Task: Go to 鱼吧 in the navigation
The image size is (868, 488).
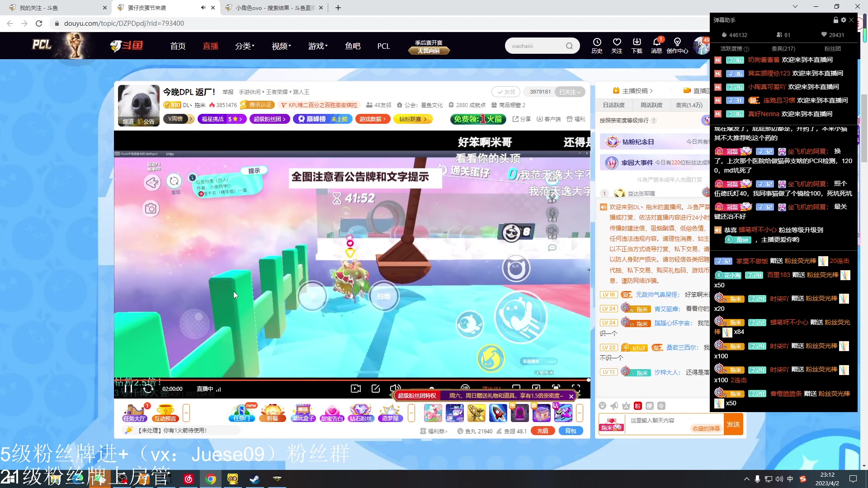Action: click(353, 46)
